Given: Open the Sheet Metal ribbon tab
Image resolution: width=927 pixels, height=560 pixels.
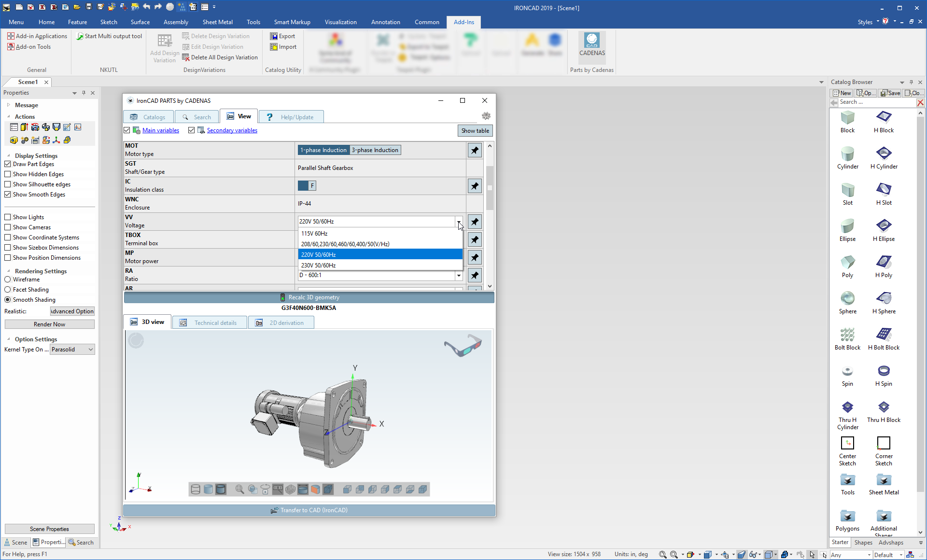Looking at the screenshot, I should (x=217, y=22).
